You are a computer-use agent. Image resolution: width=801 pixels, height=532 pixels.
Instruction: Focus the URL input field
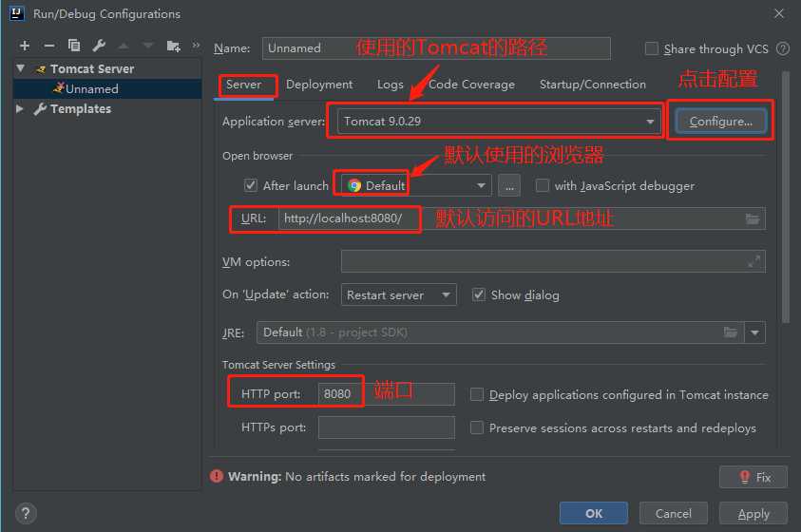click(x=522, y=219)
